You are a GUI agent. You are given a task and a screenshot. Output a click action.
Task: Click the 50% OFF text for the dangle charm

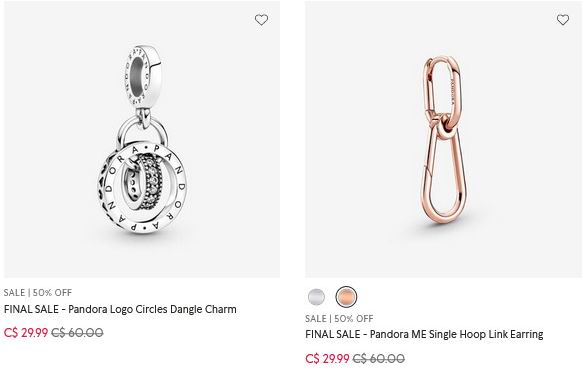pos(52,293)
